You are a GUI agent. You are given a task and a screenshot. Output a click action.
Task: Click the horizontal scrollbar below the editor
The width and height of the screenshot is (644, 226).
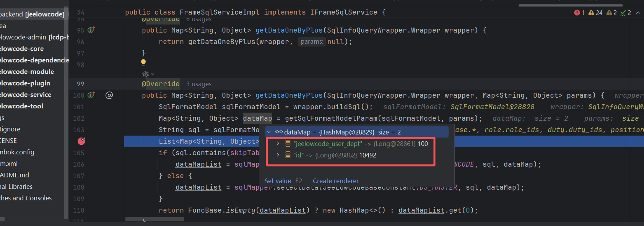(154, 219)
